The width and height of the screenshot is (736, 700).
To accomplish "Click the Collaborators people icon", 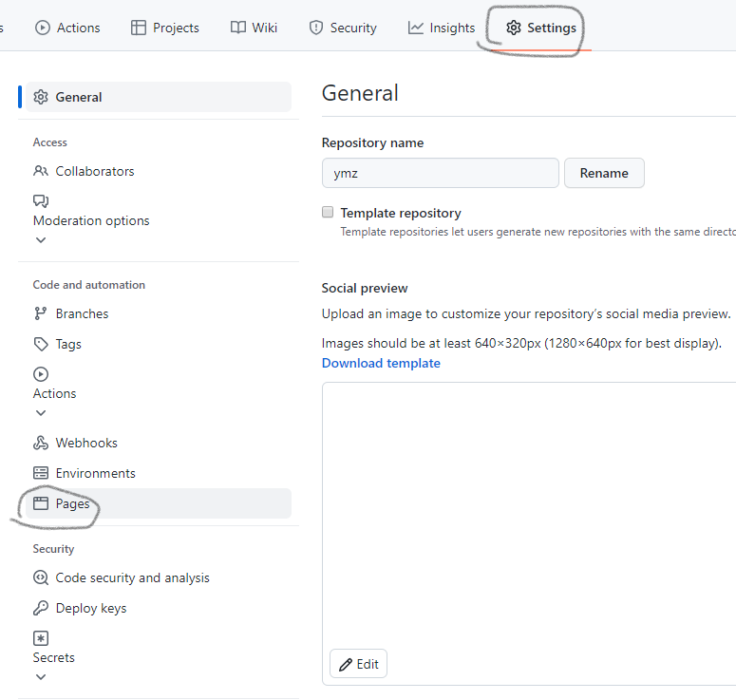I will 41,171.
